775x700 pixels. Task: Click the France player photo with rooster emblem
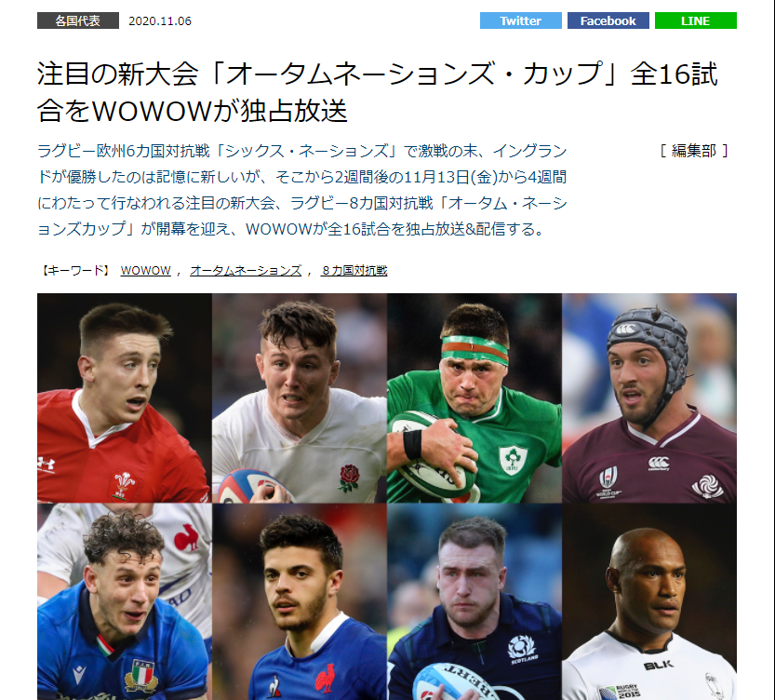(x=300, y=601)
